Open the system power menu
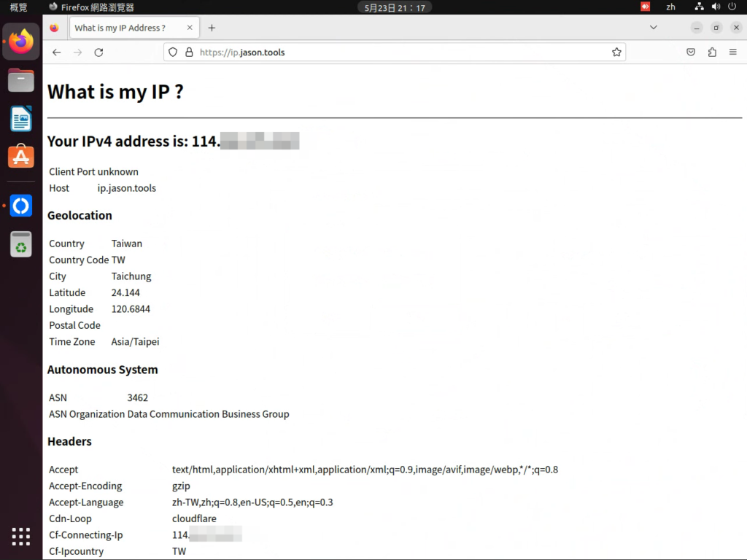The image size is (747, 560). (x=732, y=7)
